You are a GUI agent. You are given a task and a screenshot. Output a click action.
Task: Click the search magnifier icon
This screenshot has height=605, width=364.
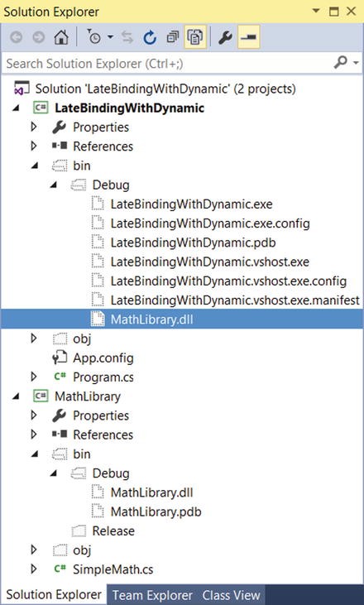(x=341, y=62)
